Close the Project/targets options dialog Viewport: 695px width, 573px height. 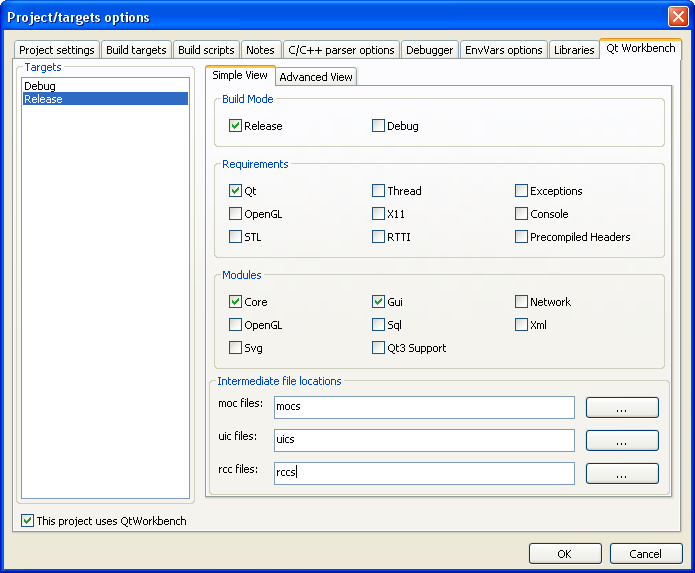[677, 17]
